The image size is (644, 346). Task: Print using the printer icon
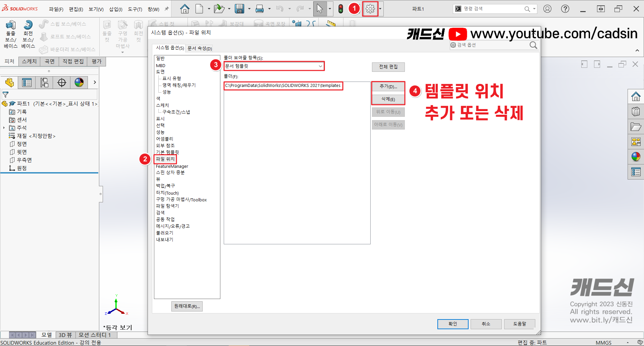(260, 9)
